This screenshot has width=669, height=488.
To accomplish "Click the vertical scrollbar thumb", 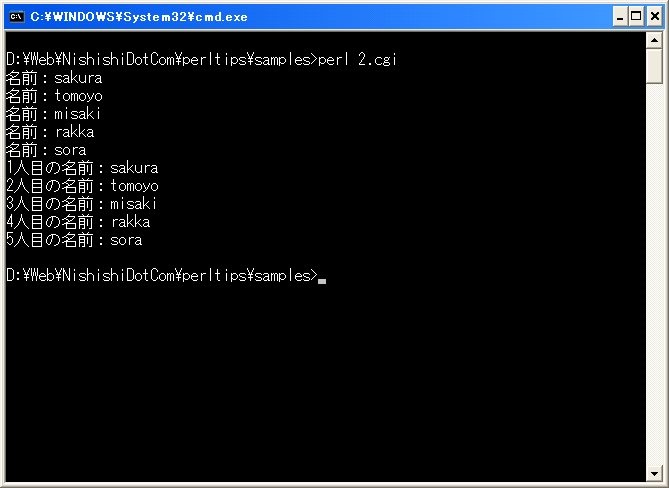I will [x=654, y=66].
